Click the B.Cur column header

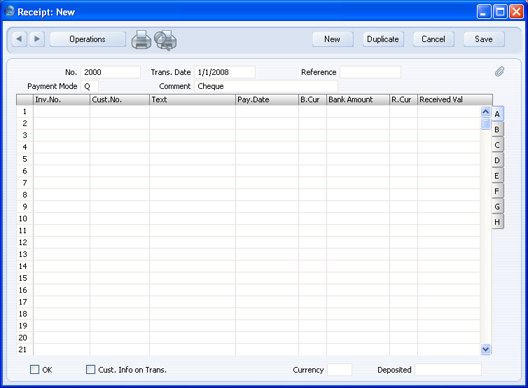[312, 100]
